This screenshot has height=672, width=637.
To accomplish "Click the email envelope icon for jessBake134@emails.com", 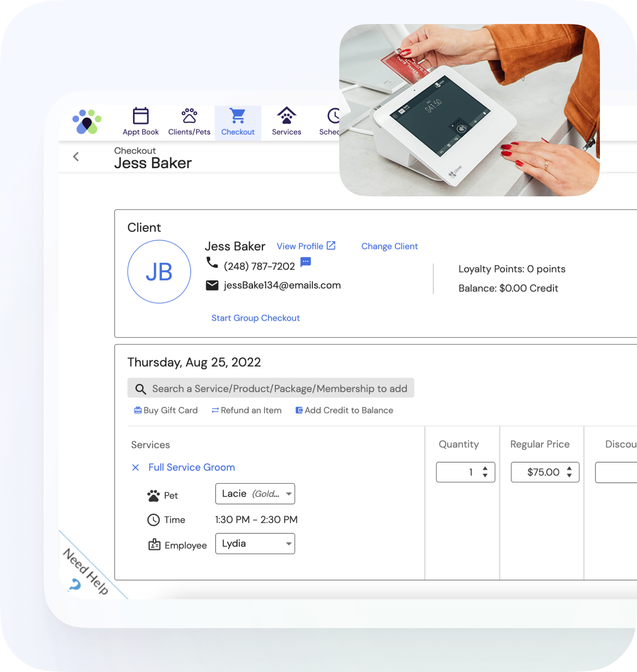I will click(212, 285).
